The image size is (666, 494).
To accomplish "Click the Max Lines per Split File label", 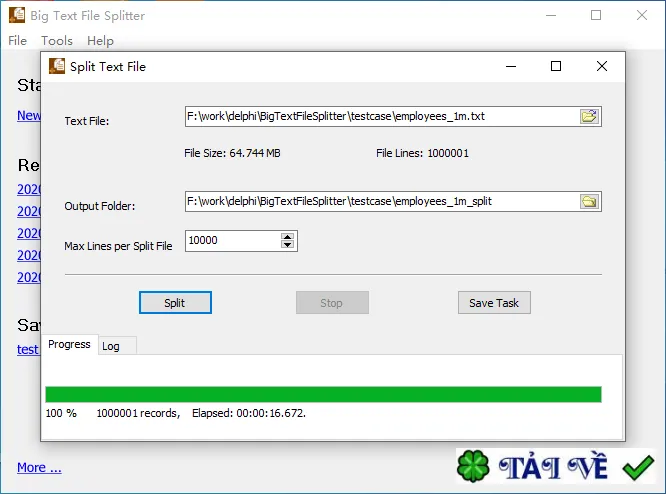I will tap(118, 246).
